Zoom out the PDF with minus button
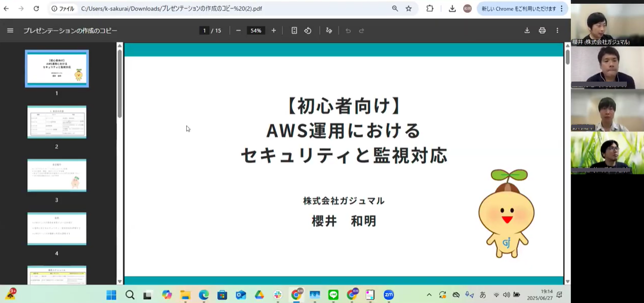 click(x=238, y=30)
